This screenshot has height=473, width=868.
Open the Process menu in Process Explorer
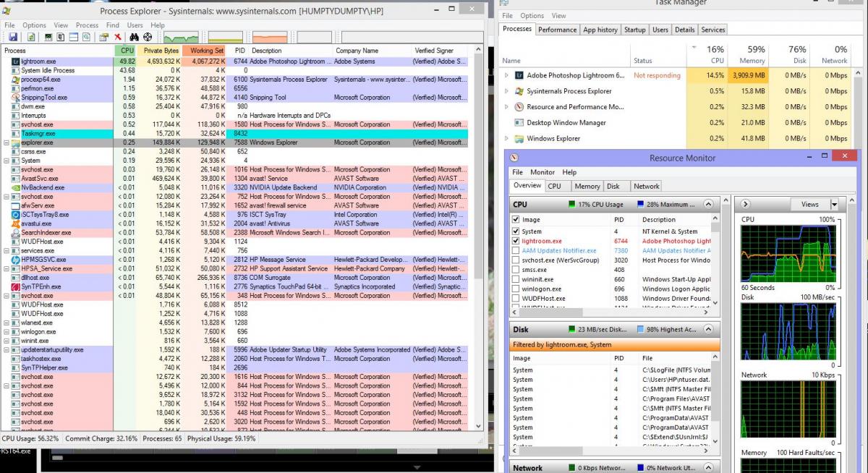coord(87,25)
